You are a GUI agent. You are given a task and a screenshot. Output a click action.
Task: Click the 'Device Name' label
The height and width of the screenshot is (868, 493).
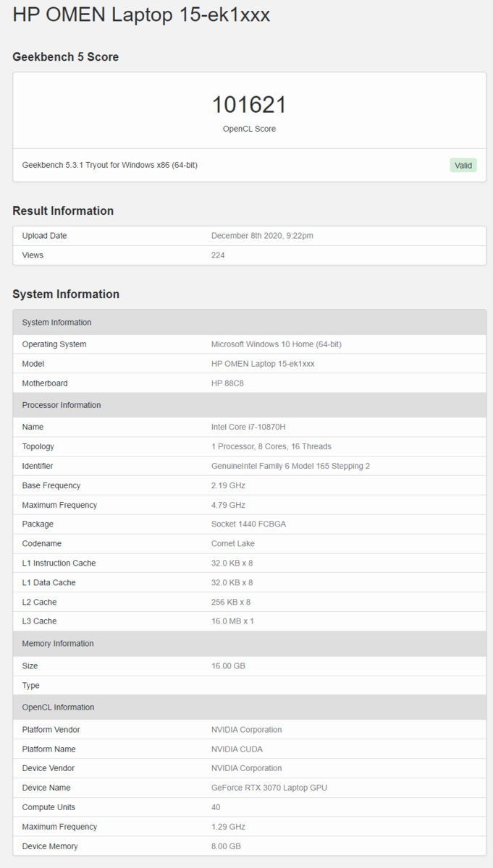tap(46, 788)
